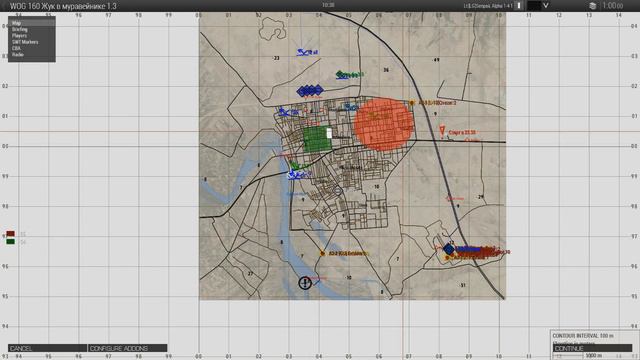The height and width of the screenshot is (360, 640).
Task: Click the blue infantry marker at north top
Action: click(x=303, y=52)
